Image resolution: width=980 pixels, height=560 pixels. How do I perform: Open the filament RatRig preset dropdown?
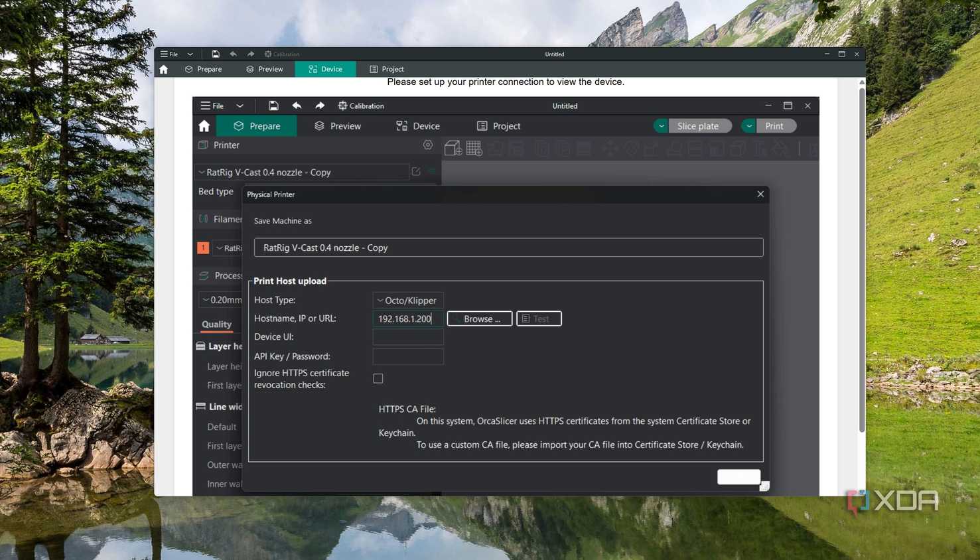228,247
